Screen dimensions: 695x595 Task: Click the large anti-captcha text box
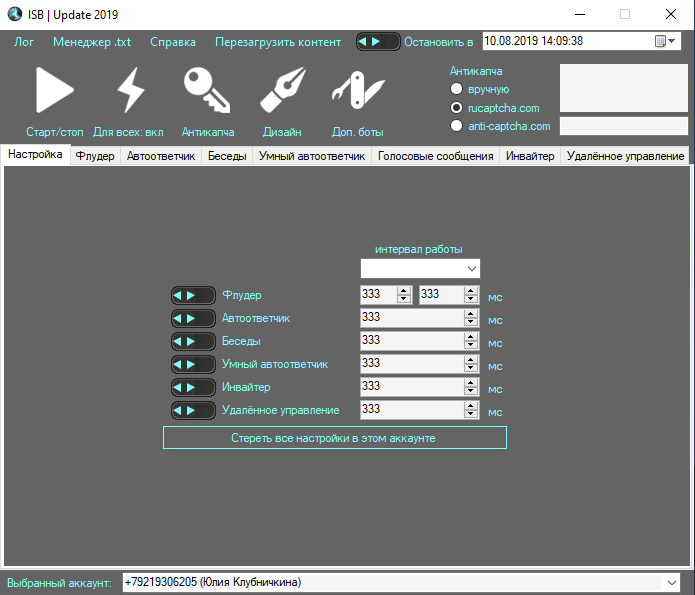624,88
